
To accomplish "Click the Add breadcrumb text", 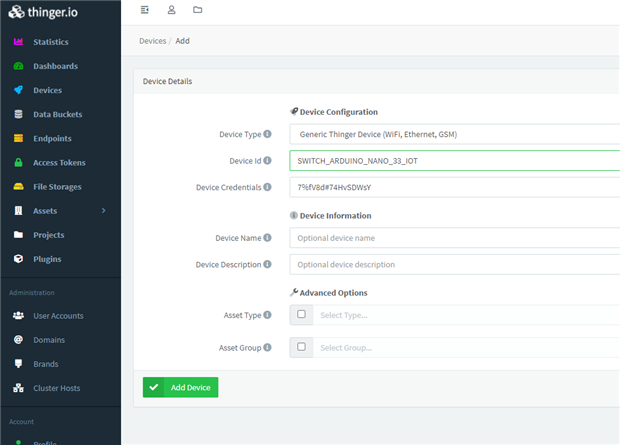I will tap(182, 41).
